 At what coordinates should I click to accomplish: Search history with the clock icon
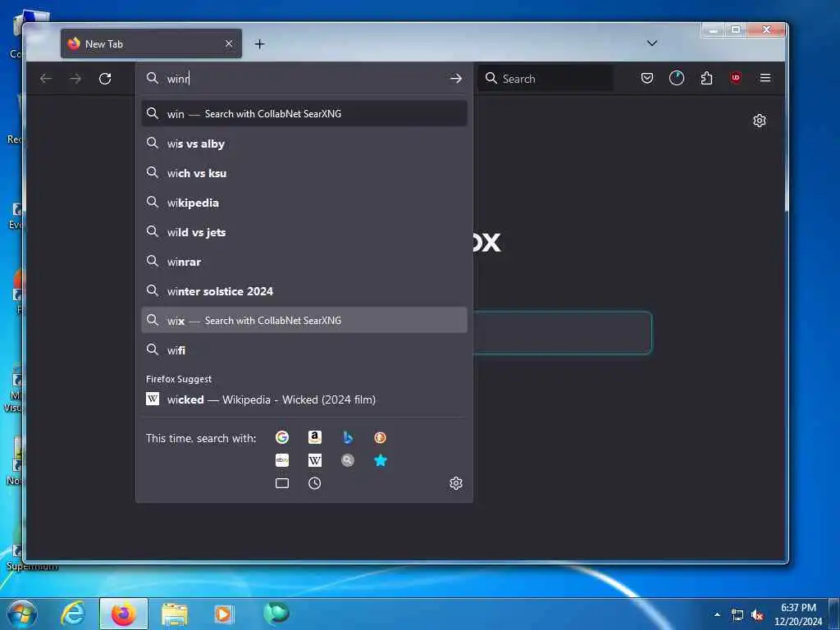(x=315, y=483)
